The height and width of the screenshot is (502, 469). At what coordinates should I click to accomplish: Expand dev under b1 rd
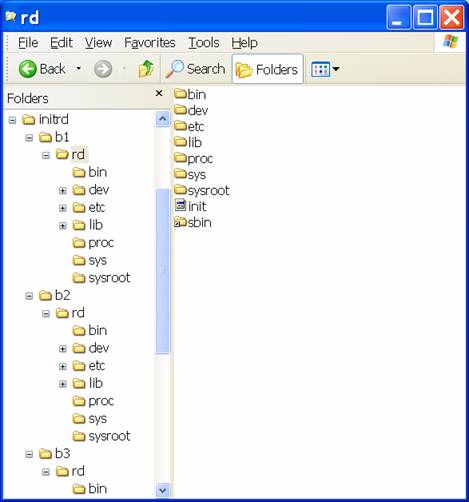(x=62, y=191)
